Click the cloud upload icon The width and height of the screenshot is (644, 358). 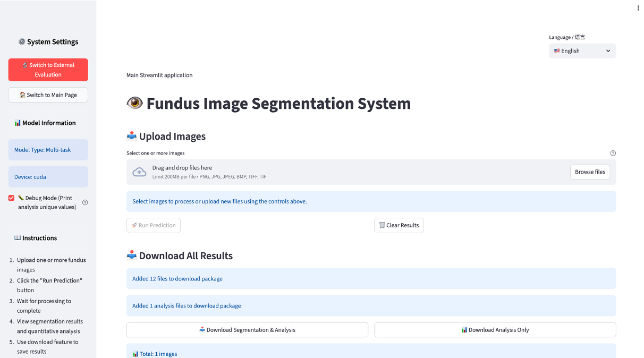[x=139, y=172]
